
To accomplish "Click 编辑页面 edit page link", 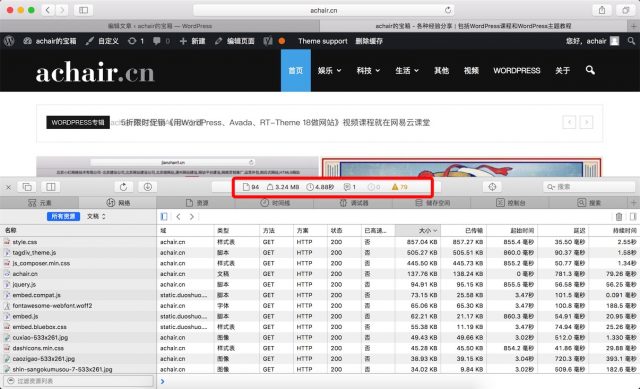I will tap(235, 41).
